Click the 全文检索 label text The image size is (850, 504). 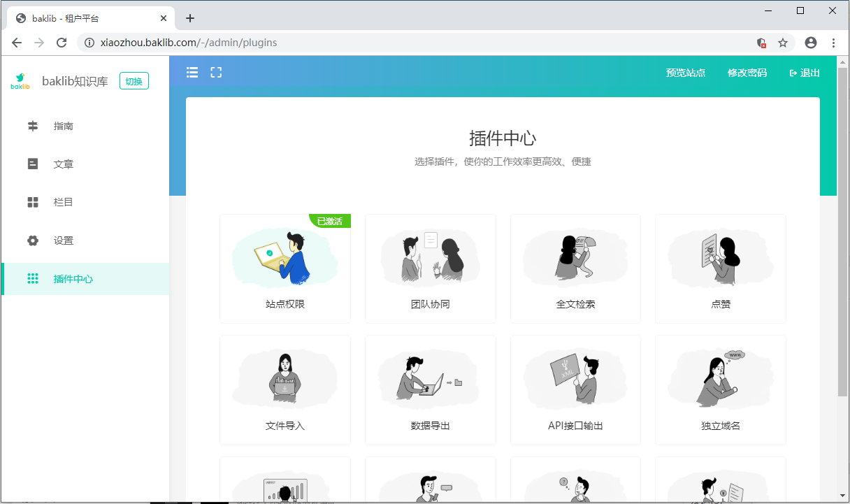[575, 305]
